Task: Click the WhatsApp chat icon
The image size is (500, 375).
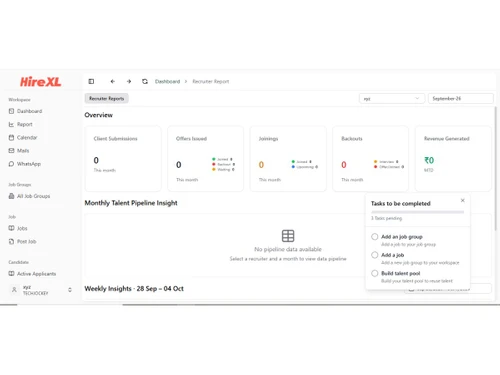Action: [x=11, y=164]
